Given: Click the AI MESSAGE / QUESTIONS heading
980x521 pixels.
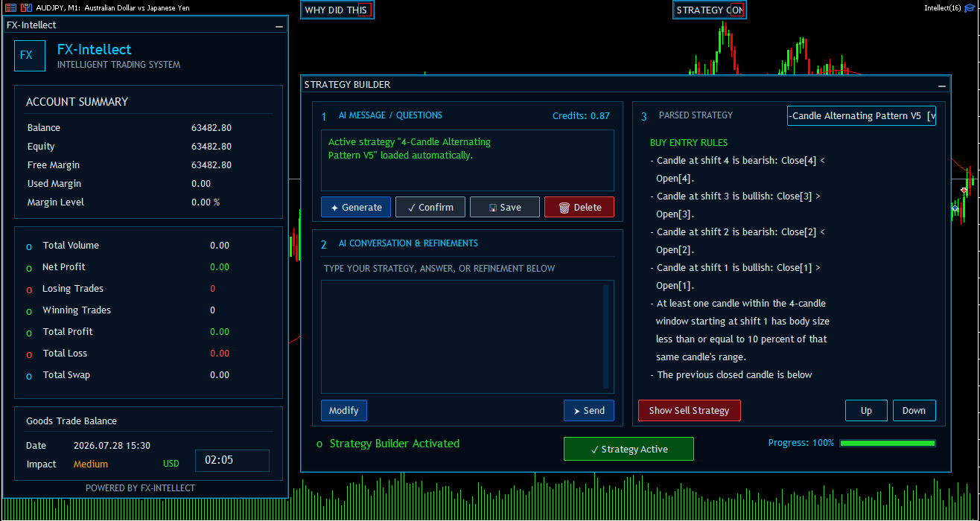Looking at the screenshot, I should click(x=390, y=115).
